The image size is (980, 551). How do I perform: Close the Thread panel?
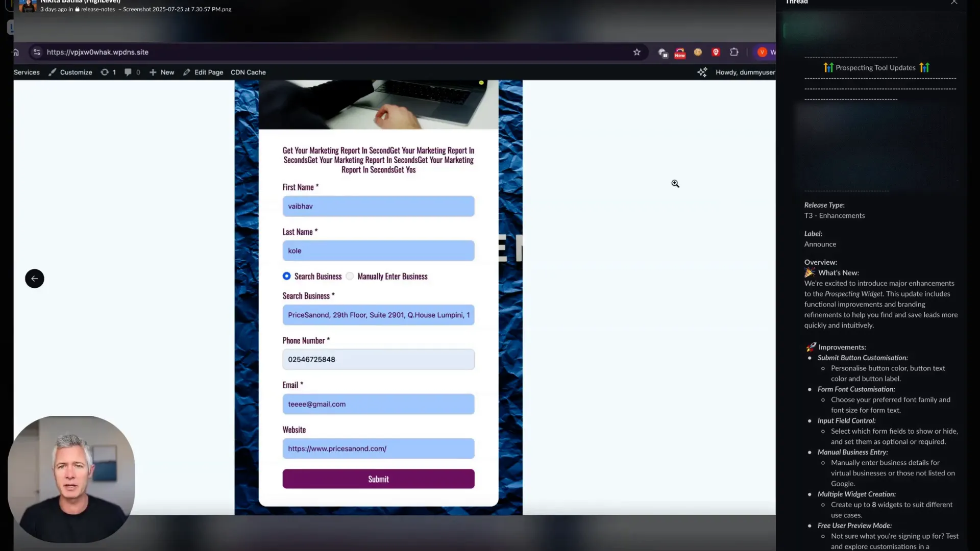(954, 2)
